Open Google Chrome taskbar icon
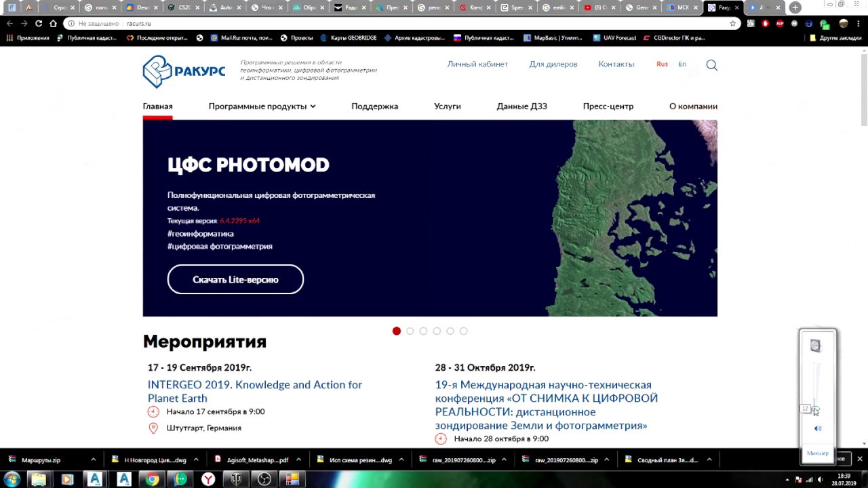The width and height of the screenshot is (868, 488). pyautogui.click(x=153, y=479)
